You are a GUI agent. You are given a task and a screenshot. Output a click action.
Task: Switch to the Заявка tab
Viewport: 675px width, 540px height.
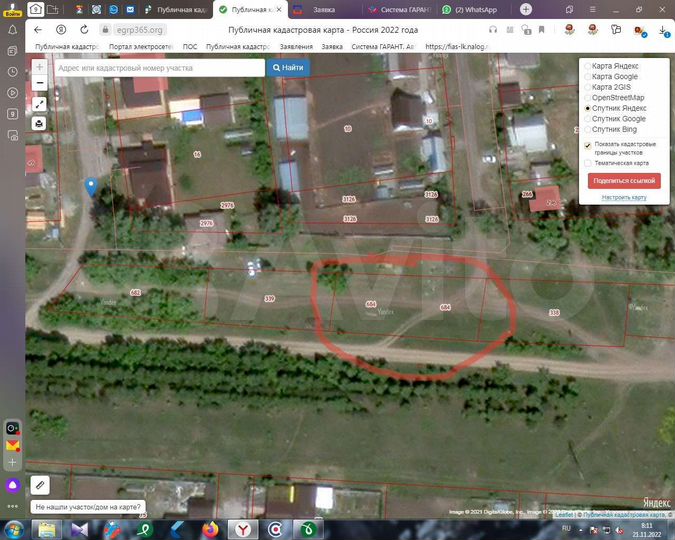[324, 9]
